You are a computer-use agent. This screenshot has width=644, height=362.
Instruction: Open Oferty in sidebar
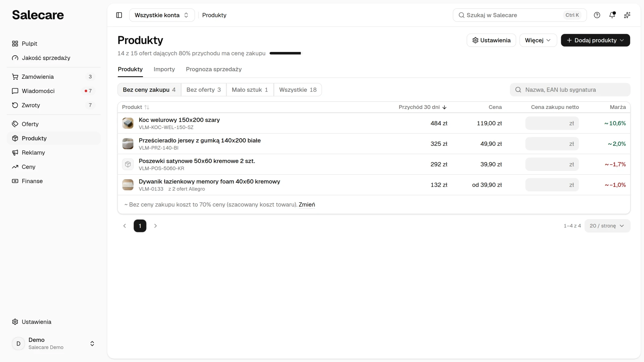(x=54, y=124)
